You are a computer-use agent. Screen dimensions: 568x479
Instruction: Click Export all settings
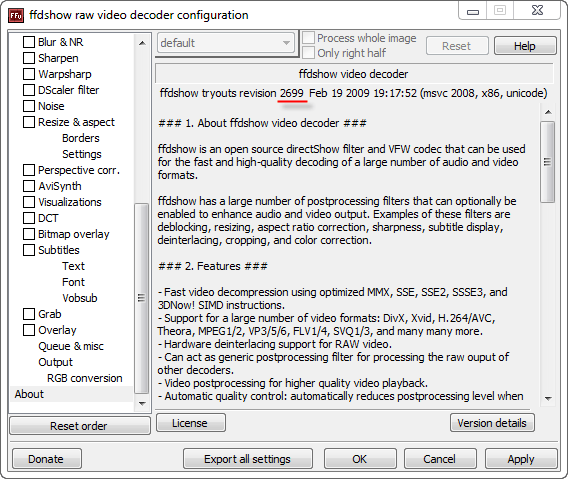point(247,459)
